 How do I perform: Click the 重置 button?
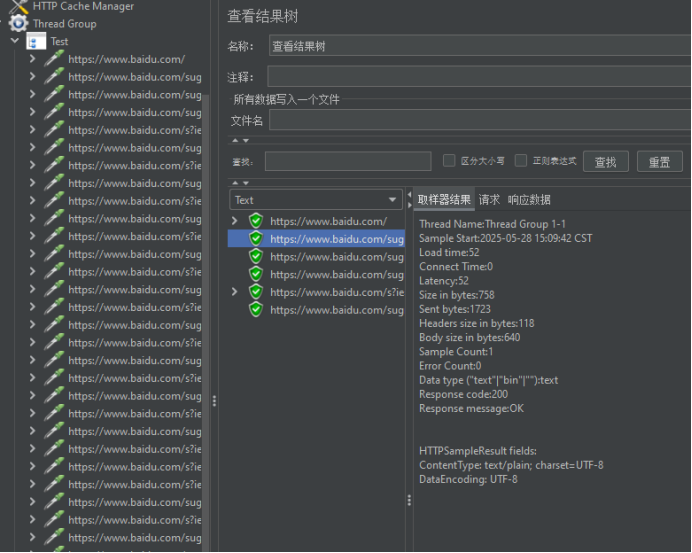pos(659,162)
